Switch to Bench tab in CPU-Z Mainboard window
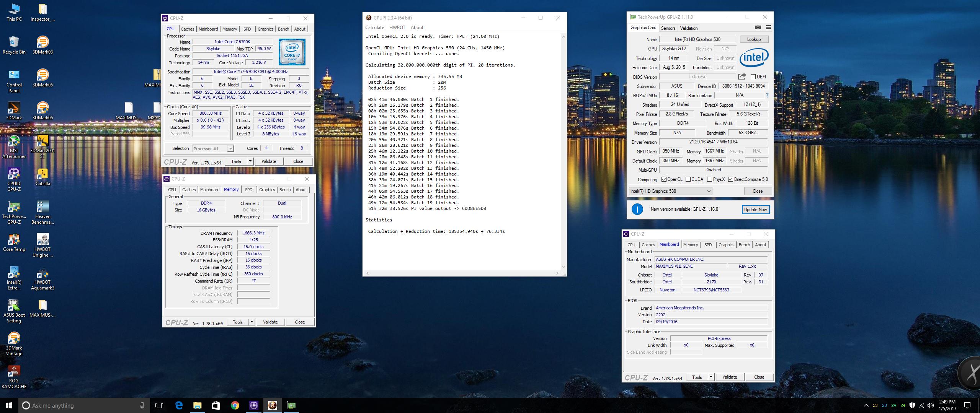The height and width of the screenshot is (413, 980). (744, 245)
